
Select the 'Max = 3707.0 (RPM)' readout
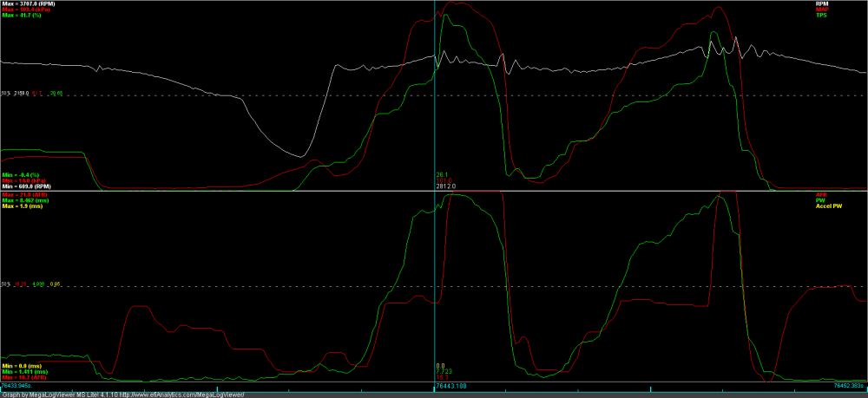point(27,3)
